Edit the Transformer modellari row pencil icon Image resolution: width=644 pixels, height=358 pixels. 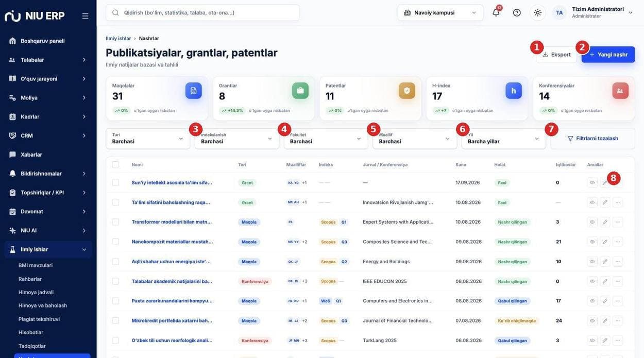pyautogui.click(x=605, y=222)
